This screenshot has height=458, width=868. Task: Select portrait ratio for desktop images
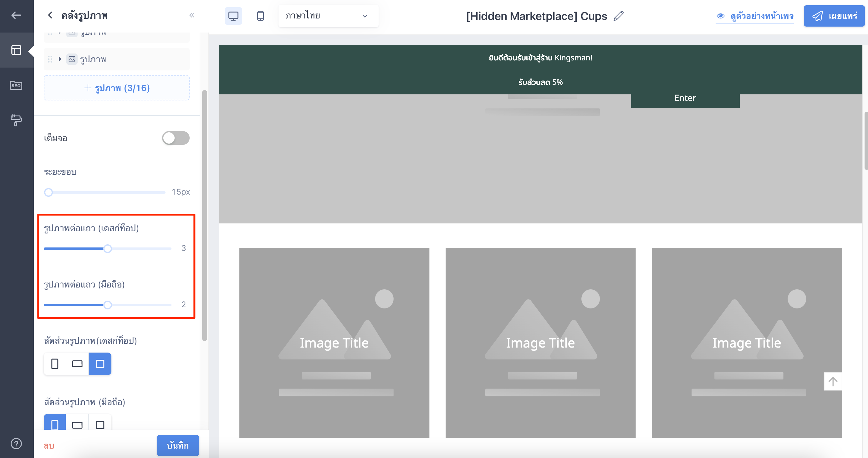54,364
